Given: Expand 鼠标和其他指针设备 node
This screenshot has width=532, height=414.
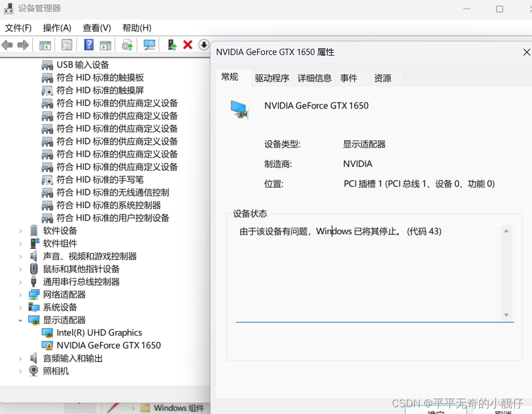Looking at the screenshot, I should [x=20, y=269].
